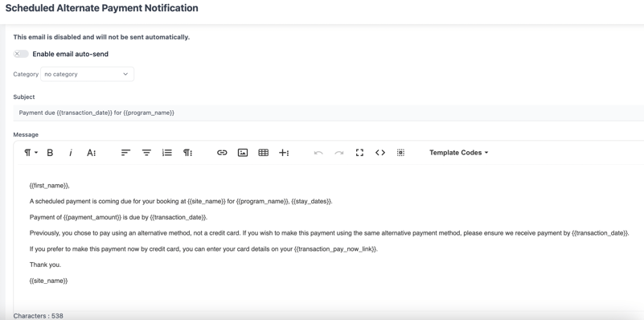This screenshot has height=320, width=644.
Task: Center align the text
Action: click(146, 153)
